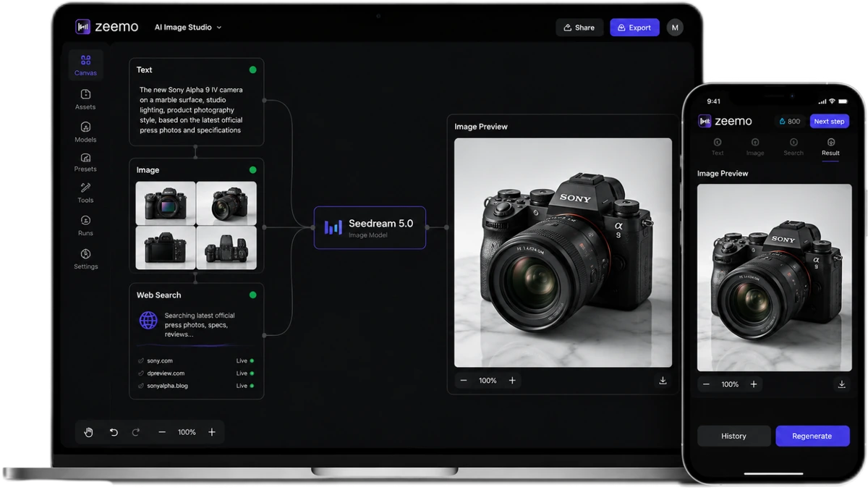Tap the generated camera image on phone
Viewport: 868px width, 490px height.
point(774,278)
